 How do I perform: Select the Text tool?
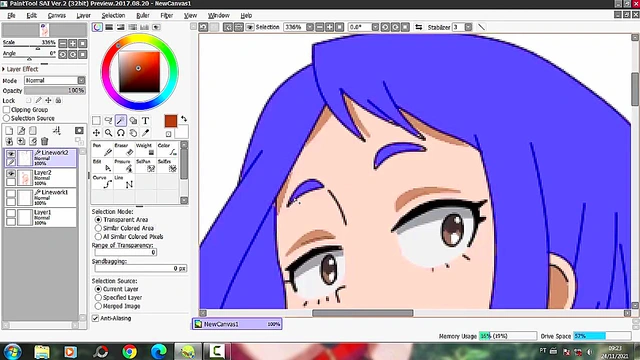click(x=145, y=120)
